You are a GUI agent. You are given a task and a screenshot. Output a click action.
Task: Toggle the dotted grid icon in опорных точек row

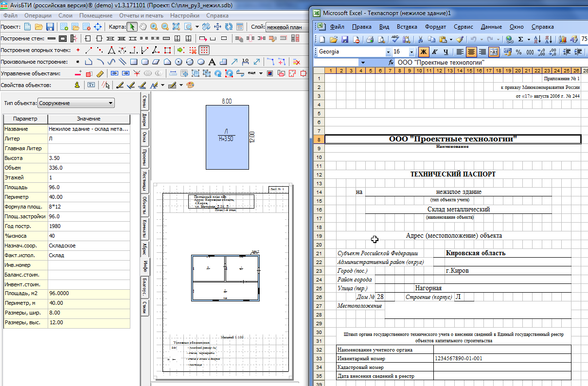[x=205, y=50]
